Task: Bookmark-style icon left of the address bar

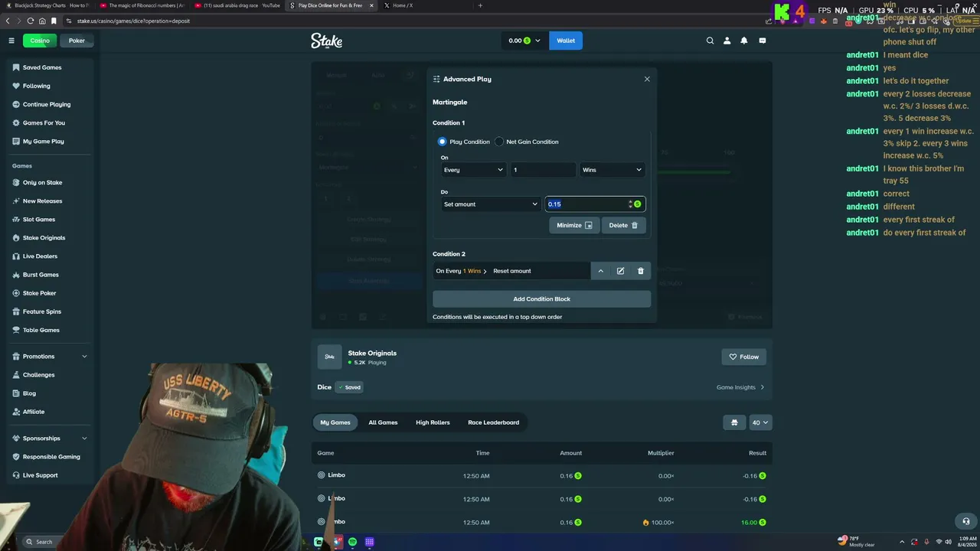Action: coord(54,21)
